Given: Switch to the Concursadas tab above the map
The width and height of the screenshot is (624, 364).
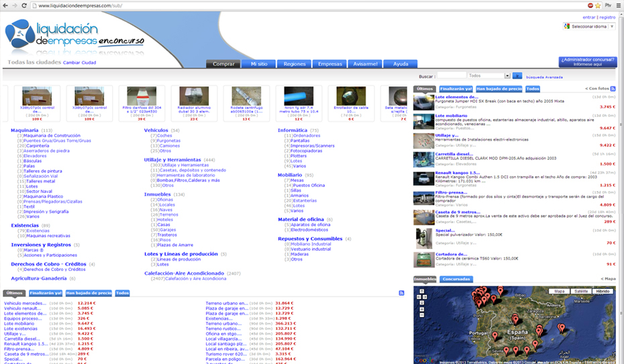Looking at the screenshot, I should 456,278.
